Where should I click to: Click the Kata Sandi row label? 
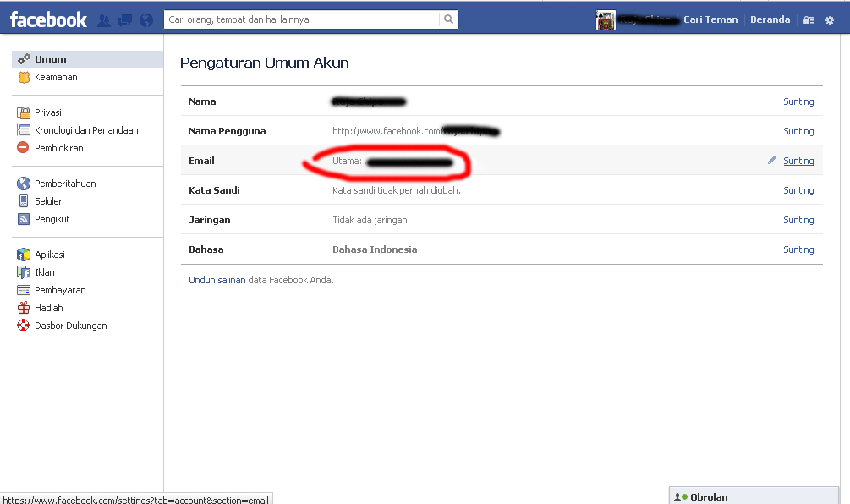[214, 190]
